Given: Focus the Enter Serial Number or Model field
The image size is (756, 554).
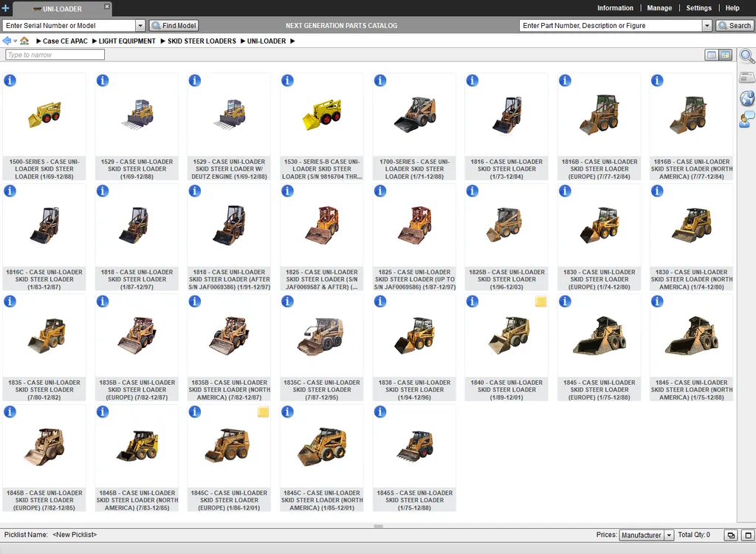Looking at the screenshot, I should click(69, 26).
